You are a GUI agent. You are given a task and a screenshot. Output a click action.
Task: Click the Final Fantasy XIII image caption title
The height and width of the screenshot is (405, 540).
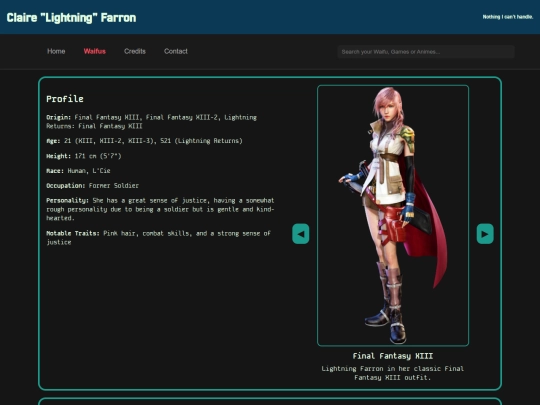pos(393,356)
